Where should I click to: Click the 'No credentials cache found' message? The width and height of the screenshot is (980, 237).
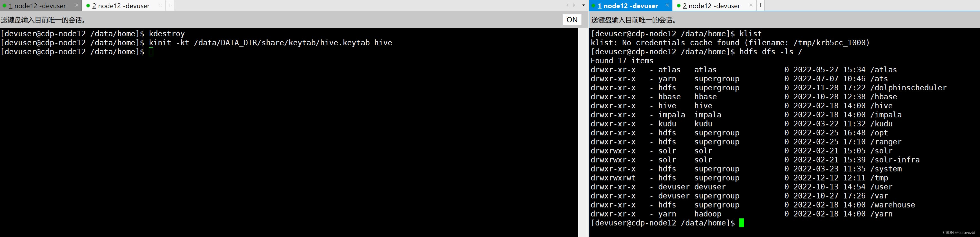[x=730, y=43]
